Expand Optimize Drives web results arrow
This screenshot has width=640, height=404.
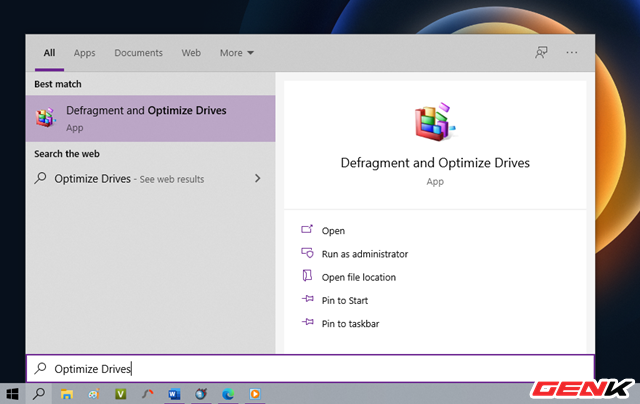258,179
